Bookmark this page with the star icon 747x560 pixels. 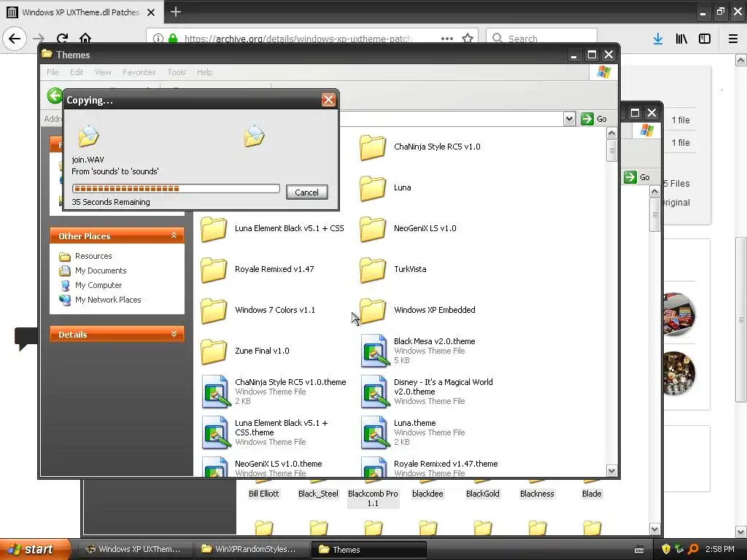(468, 38)
